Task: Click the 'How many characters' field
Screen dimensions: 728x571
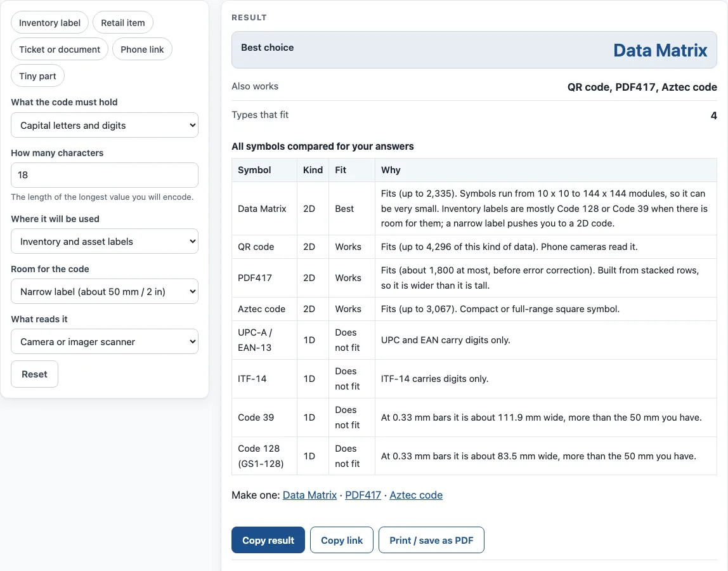Action: 105,175
